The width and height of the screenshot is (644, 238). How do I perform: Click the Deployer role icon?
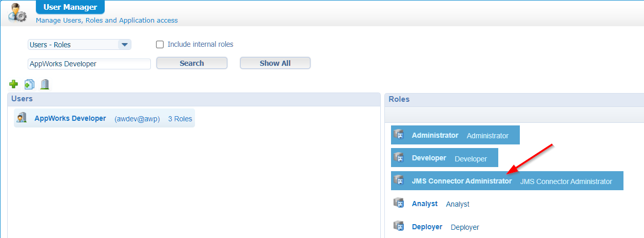(x=399, y=226)
